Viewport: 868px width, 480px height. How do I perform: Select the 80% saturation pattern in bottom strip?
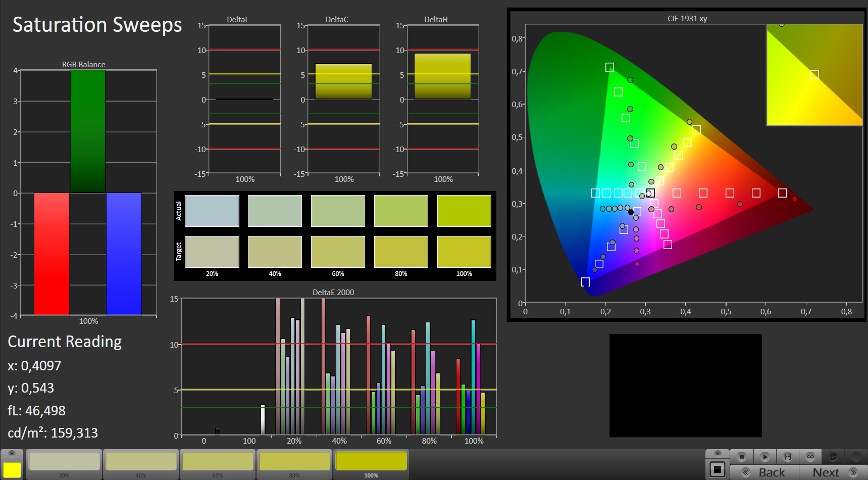(x=294, y=464)
